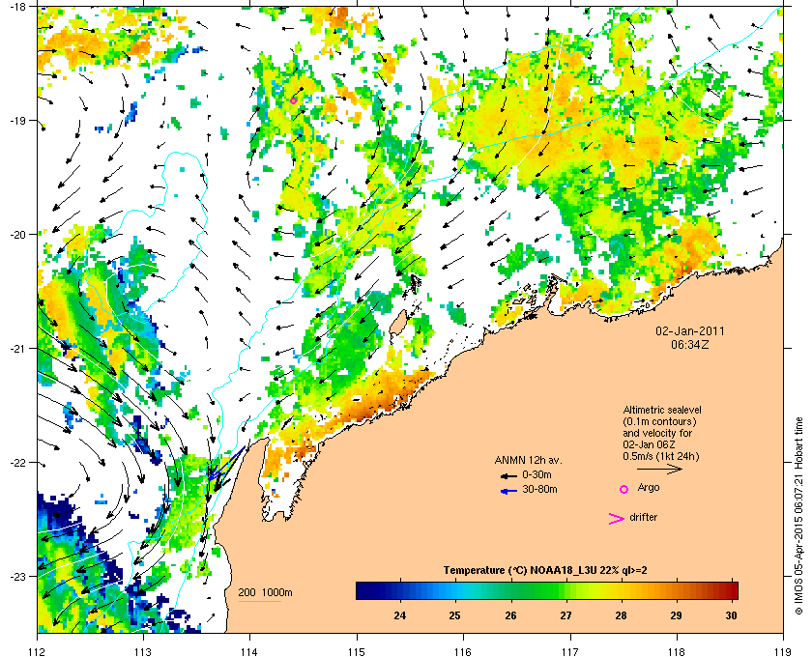Click the 30-80m legend label

point(539,489)
